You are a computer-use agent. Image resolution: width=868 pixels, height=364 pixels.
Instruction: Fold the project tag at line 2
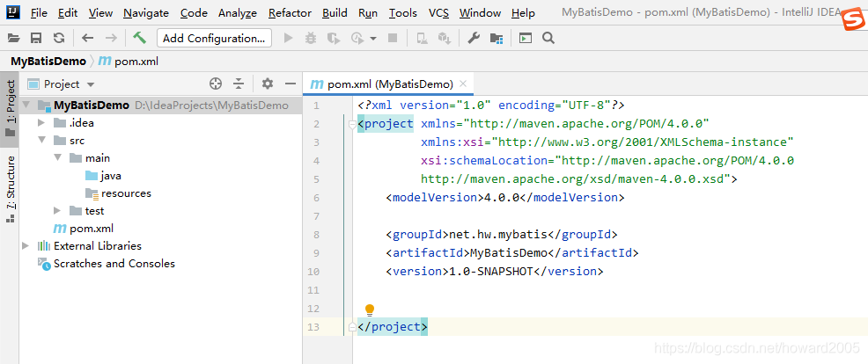tap(351, 125)
